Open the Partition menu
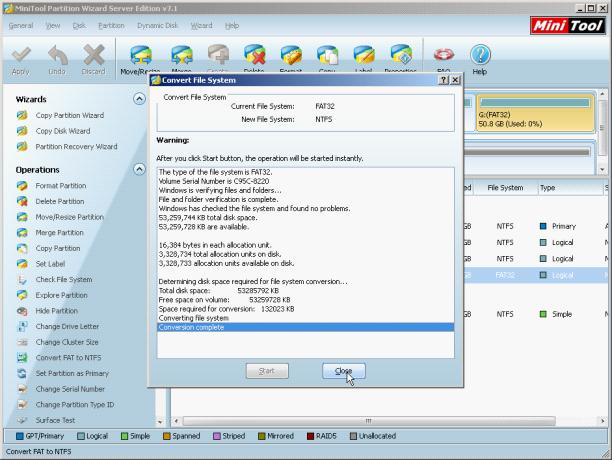This screenshot has height=460, width=612. 111,26
